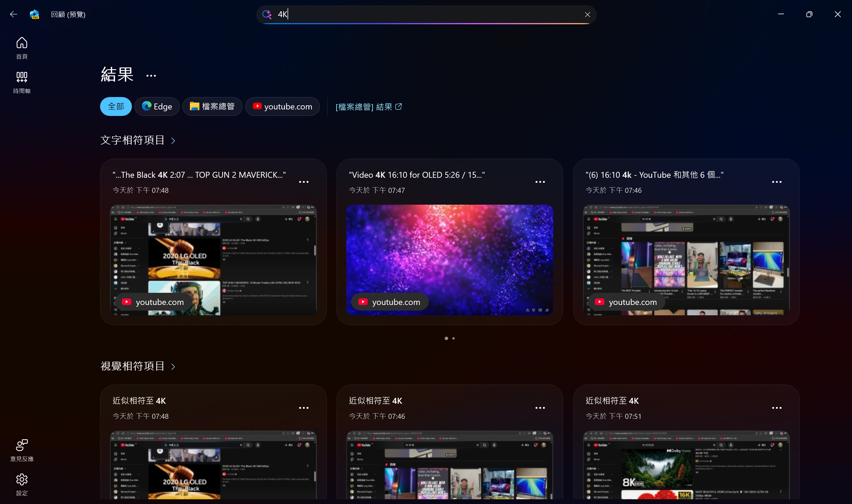Open the [檔案總管] 結果 link
Screen dimensions: 852x504
(x=368, y=107)
